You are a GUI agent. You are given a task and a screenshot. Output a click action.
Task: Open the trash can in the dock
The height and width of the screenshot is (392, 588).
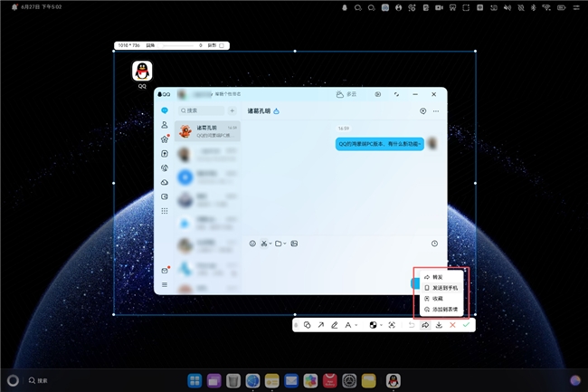(x=233, y=381)
